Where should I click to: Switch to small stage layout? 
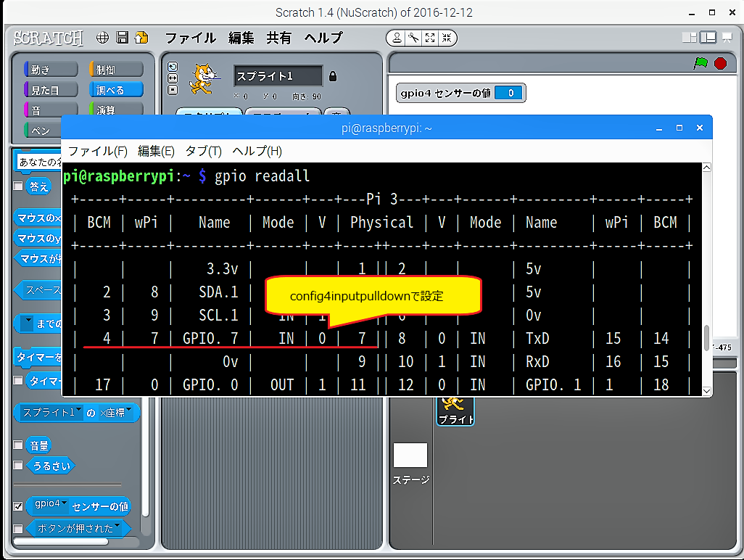[690, 38]
